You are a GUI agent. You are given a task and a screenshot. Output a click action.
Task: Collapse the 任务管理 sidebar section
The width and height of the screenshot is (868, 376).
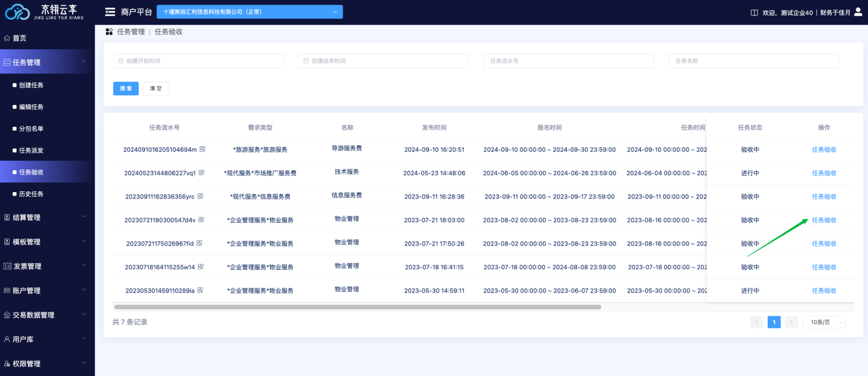click(46, 62)
